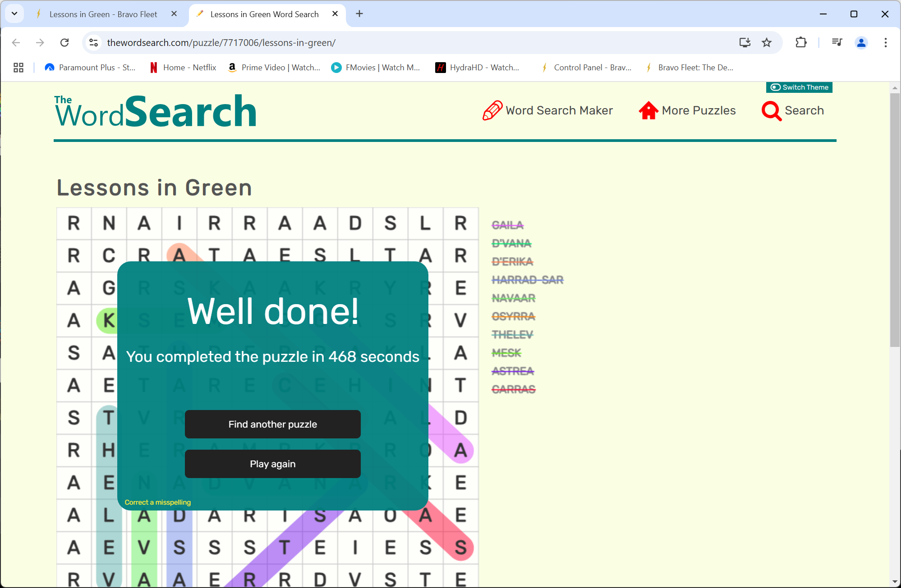Reload the current page
901x588 pixels.
(x=64, y=42)
